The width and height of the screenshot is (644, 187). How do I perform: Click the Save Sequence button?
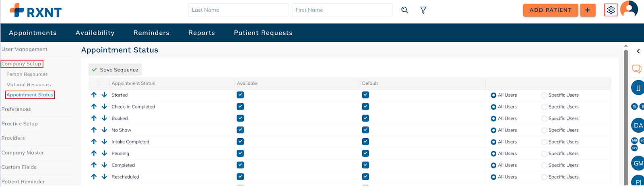coord(115,70)
